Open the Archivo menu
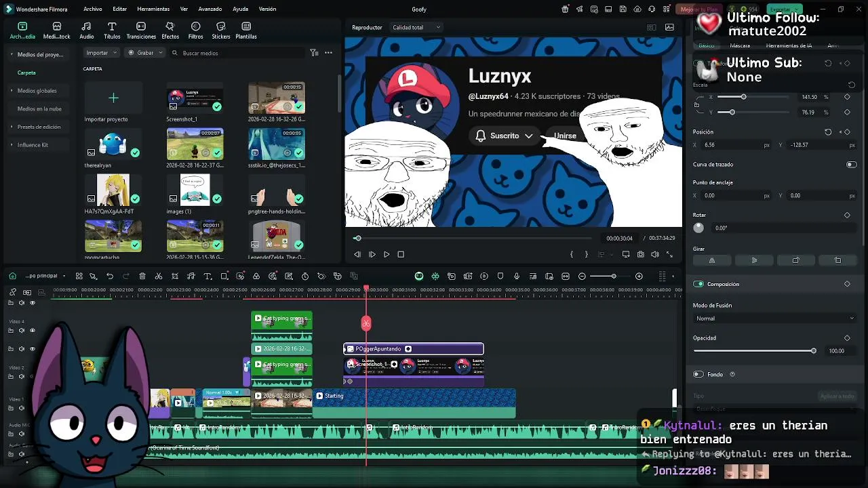 (93, 9)
